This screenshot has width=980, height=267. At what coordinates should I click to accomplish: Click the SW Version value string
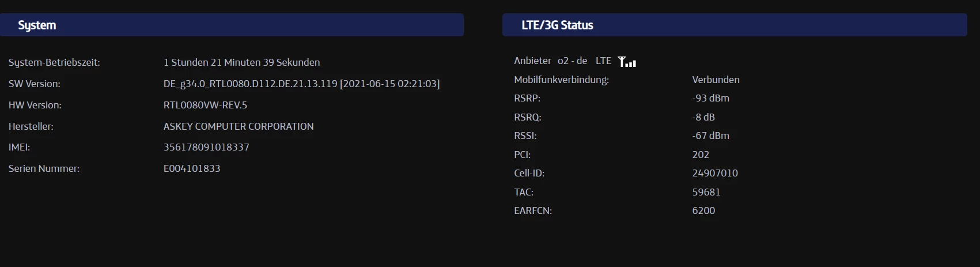301,84
